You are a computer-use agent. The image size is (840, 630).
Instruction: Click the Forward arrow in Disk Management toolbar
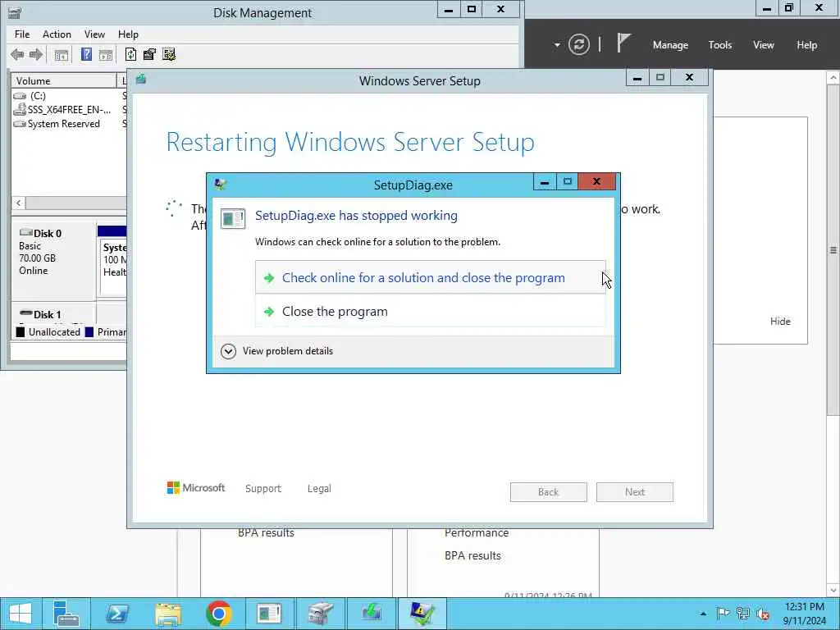[x=36, y=54]
